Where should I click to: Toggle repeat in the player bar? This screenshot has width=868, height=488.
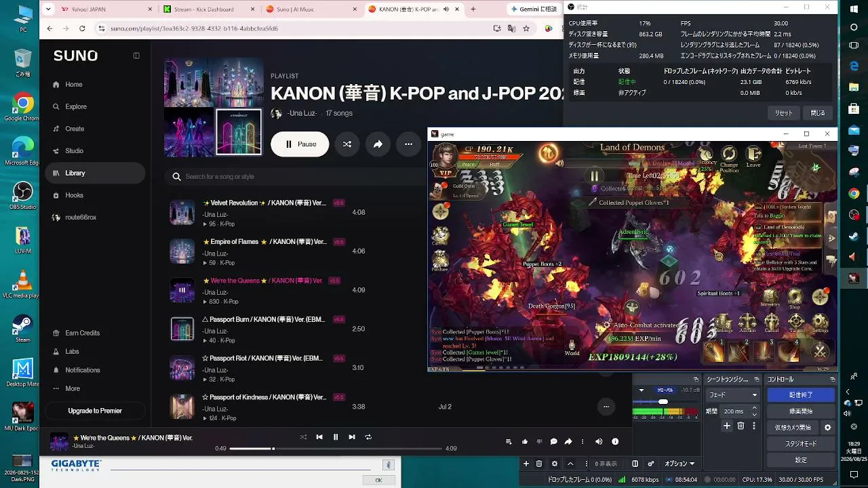pyautogui.click(x=368, y=437)
